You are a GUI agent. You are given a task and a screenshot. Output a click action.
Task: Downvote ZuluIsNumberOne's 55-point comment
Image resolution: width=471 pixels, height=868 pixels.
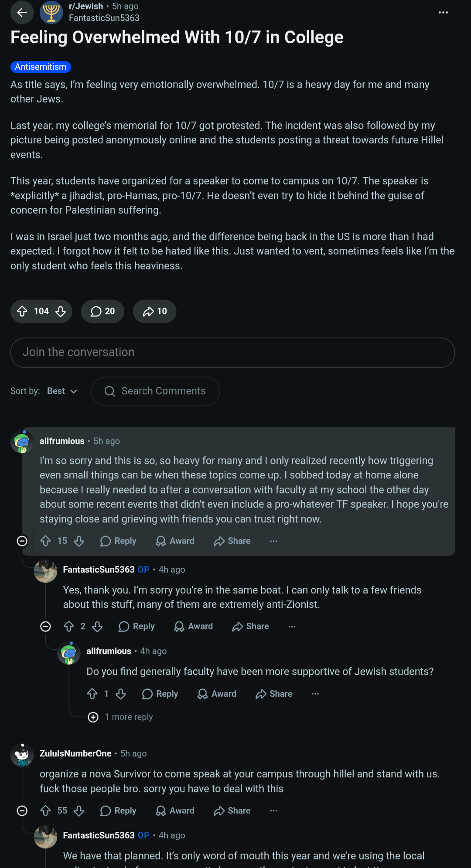pos(79,810)
